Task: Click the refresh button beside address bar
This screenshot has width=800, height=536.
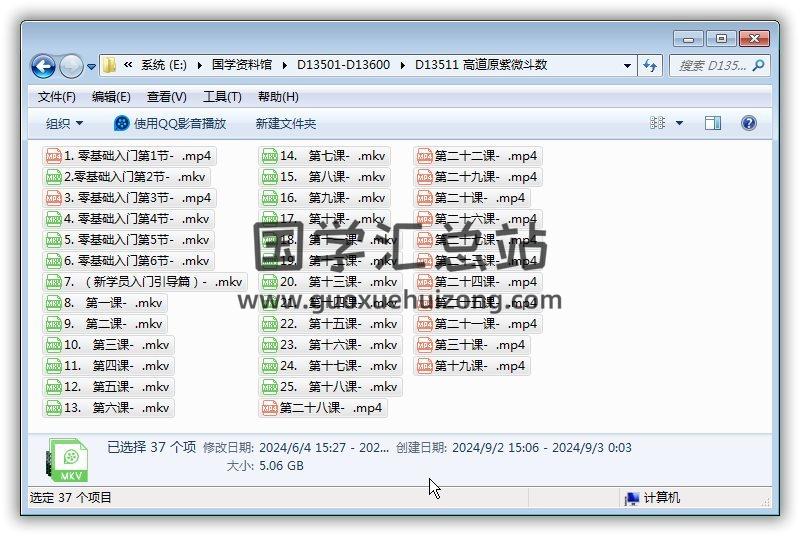Action: coord(651,66)
